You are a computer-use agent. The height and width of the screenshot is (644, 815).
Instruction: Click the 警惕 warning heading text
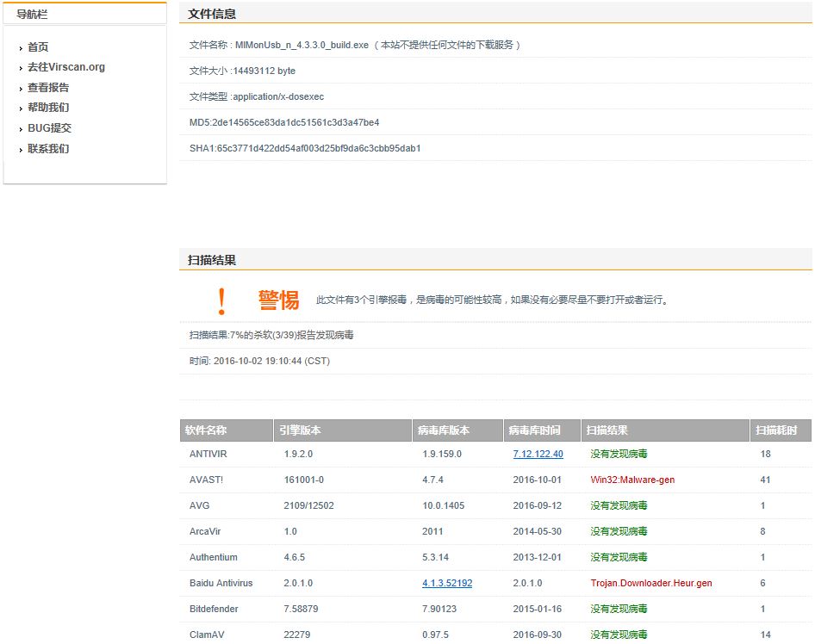[278, 300]
